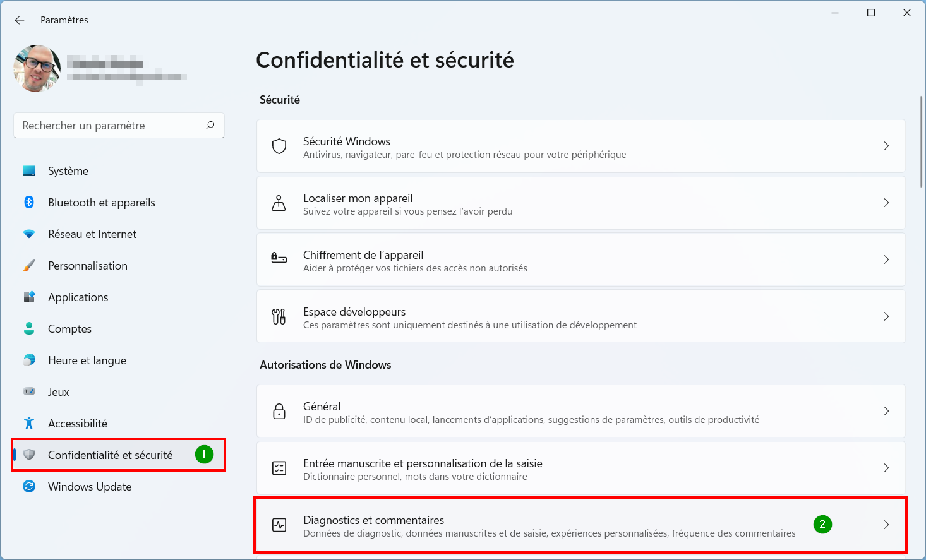
Task: Click the back arrow next to Paramètres
Action: pyautogui.click(x=20, y=20)
